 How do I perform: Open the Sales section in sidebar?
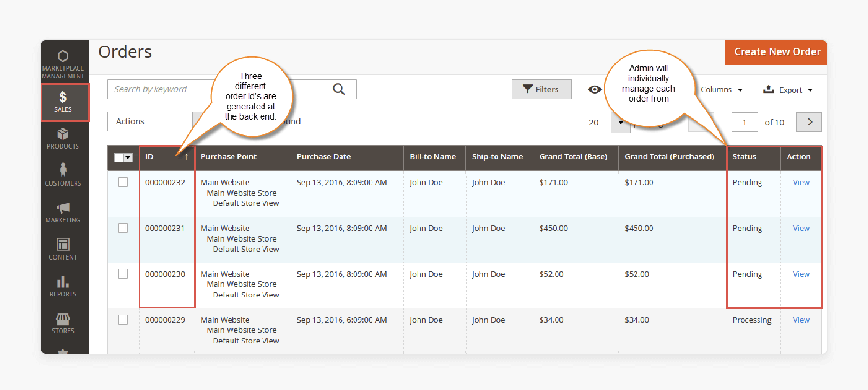click(63, 102)
